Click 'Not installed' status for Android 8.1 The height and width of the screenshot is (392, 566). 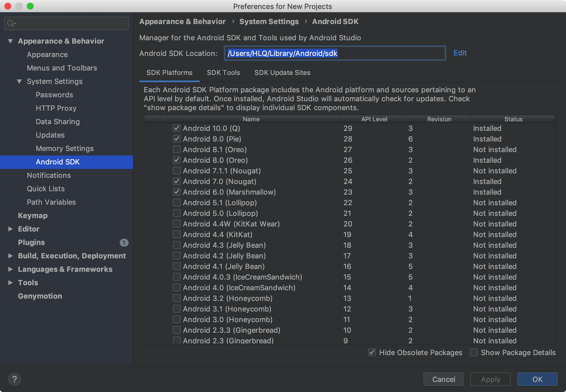coord(495,150)
